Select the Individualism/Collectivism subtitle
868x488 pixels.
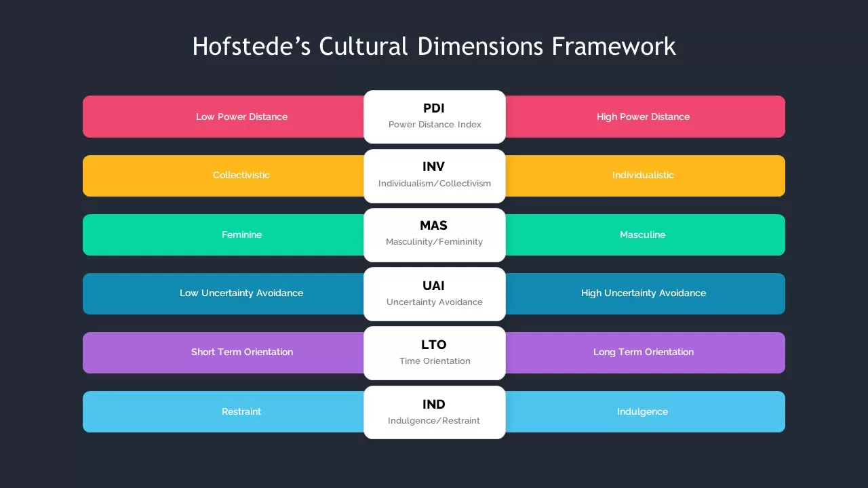tap(435, 184)
